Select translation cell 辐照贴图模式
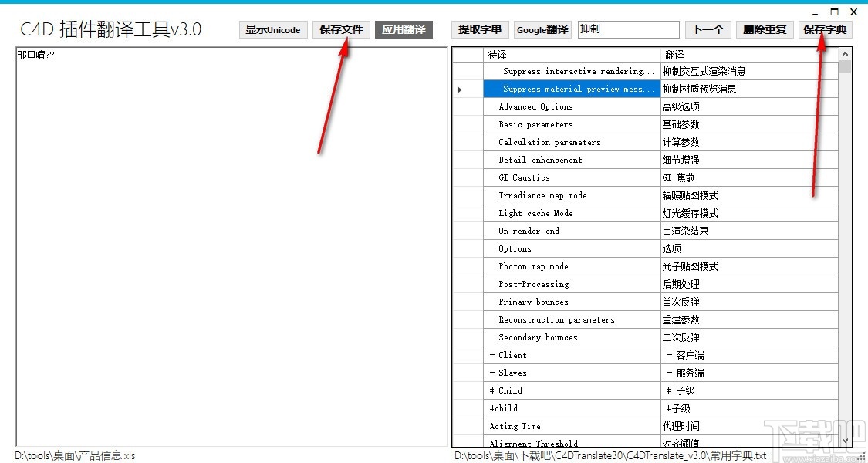This screenshot has width=868, height=463. (x=749, y=195)
